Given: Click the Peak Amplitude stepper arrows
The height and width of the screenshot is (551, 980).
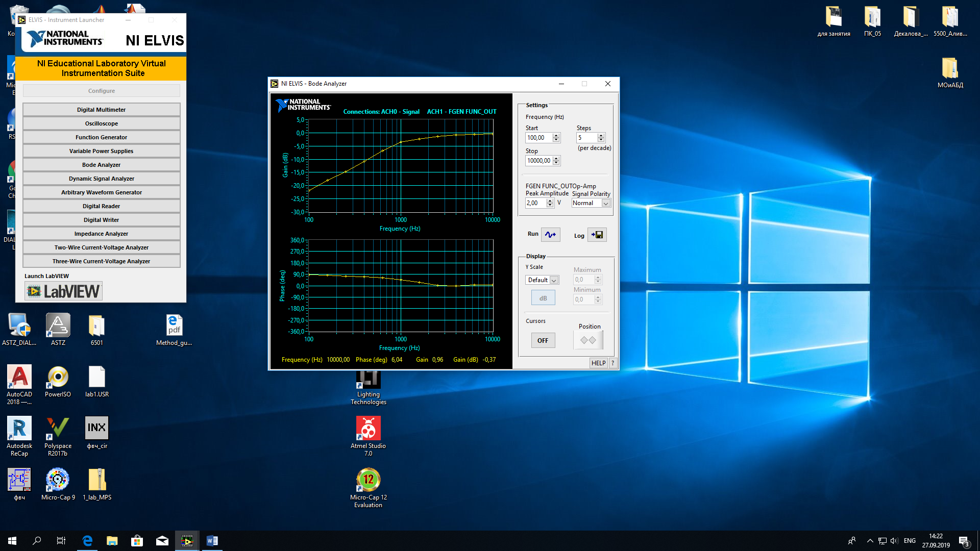Looking at the screenshot, I should [x=550, y=203].
